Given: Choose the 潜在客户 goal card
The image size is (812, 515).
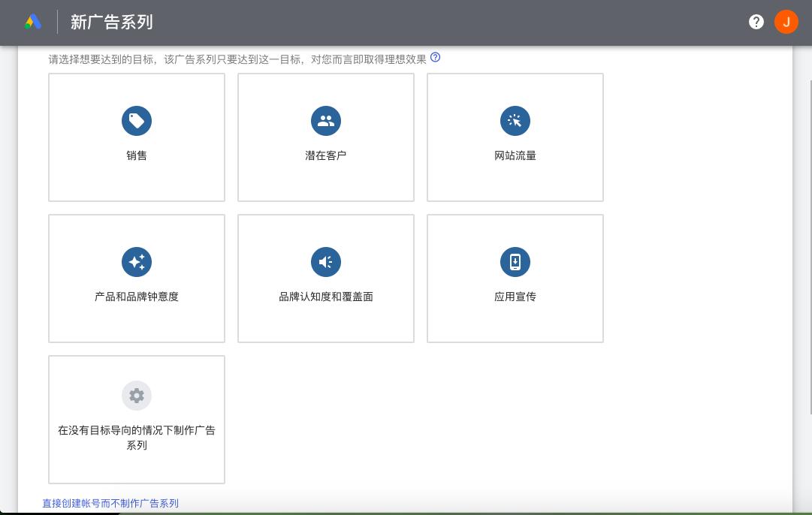Looking at the screenshot, I should (x=325, y=137).
